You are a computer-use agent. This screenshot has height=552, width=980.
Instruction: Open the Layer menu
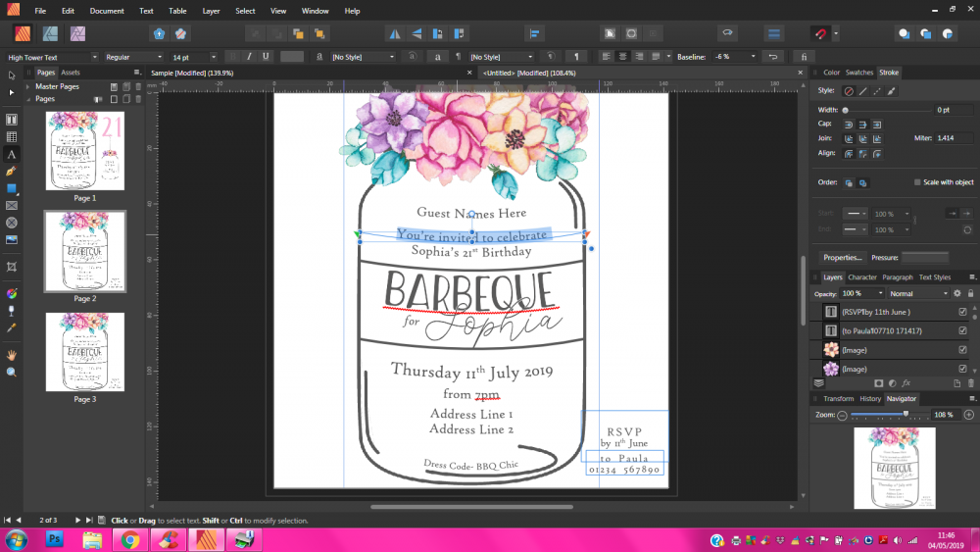[211, 11]
